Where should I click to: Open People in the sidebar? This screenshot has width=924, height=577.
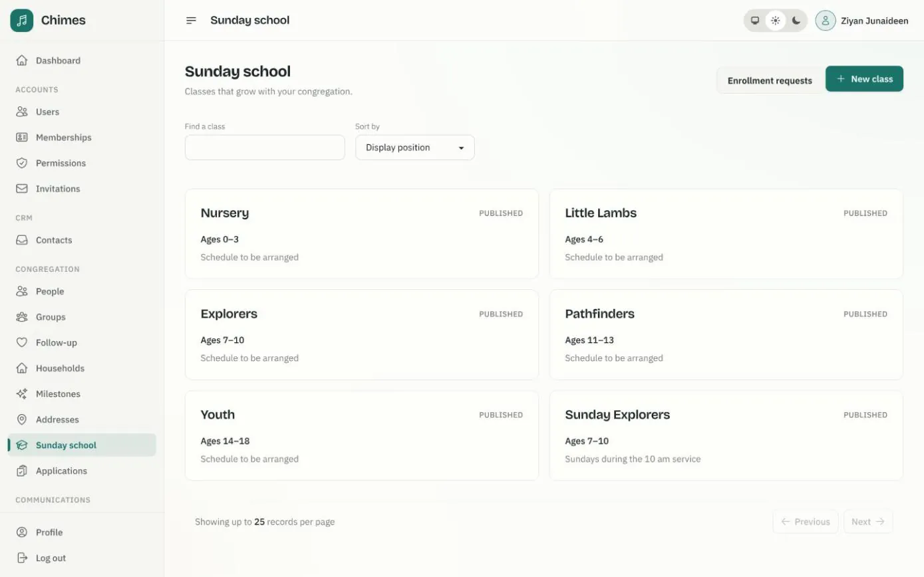82,291
